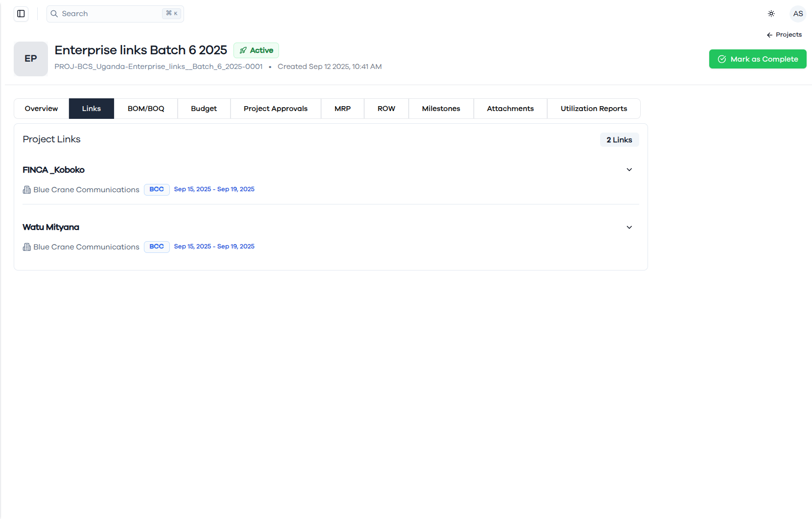
Task: Click the Created Sep 12 2025 timestamp
Action: (329, 67)
